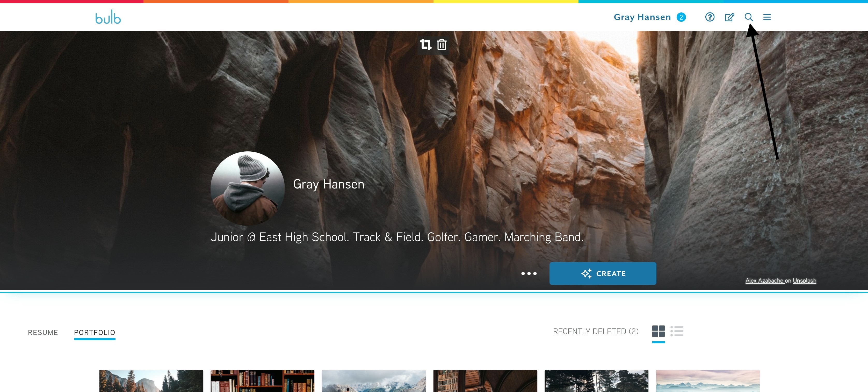This screenshot has width=868, height=392.
Task: Follow the Unsplash link
Action: point(804,280)
